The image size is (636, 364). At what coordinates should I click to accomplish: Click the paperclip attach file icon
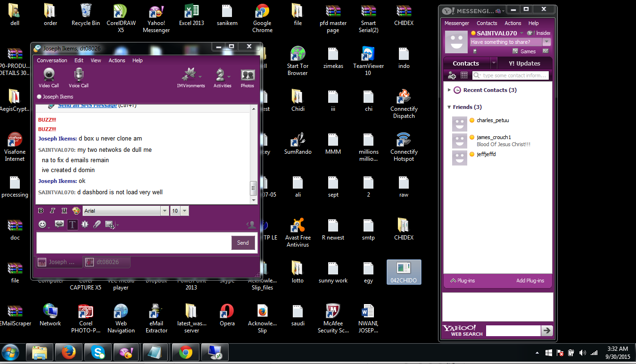(x=97, y=224)
